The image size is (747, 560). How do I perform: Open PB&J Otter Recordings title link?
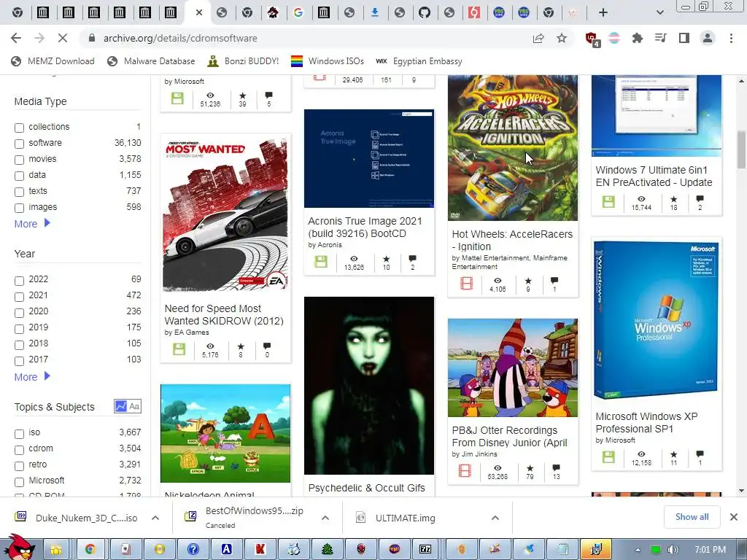coord(509,436)
